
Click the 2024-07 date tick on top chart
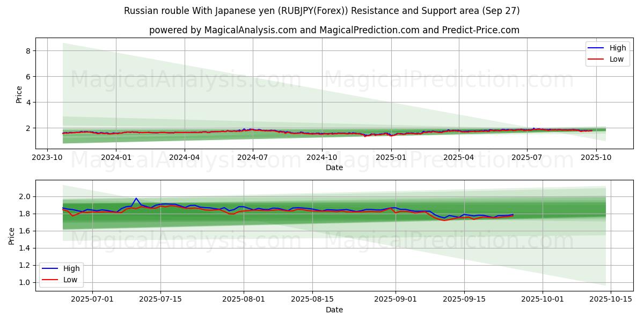pos(253,157)
